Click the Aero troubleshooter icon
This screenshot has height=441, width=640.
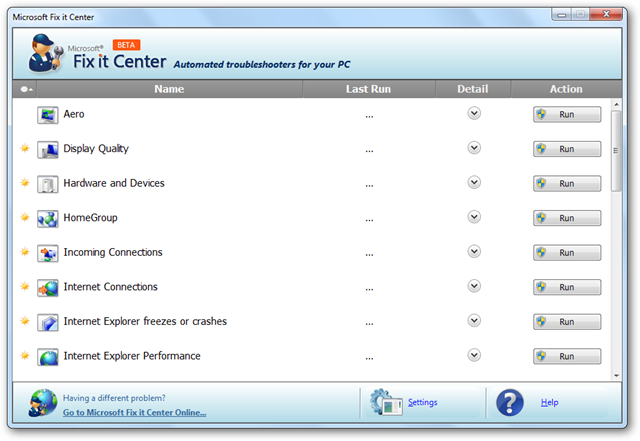tap(48, 114)
